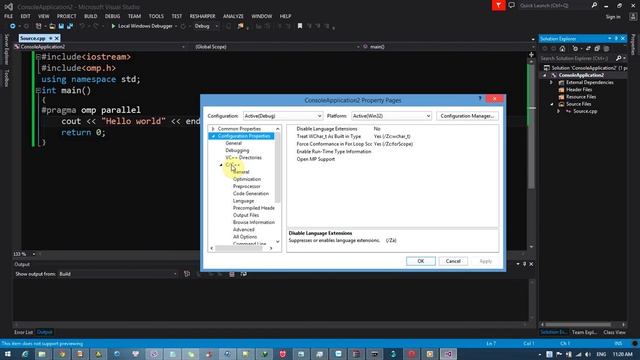Pin the Solution Explorer panel with auto-hide icon
The height and width of the screenshot is (360, 640).
click(616, 38)
